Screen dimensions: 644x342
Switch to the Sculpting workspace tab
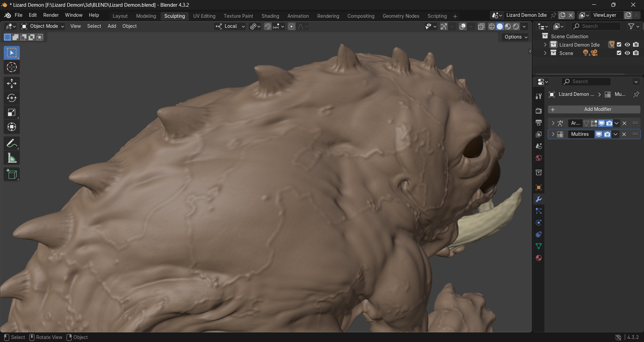[x=174, y=16]
